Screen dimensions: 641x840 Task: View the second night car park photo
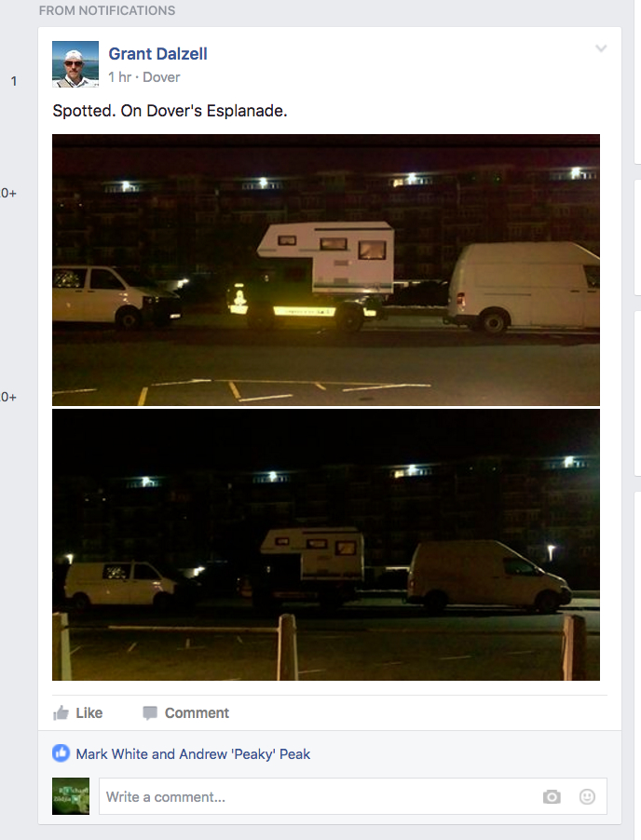click(x=326, y=545)
